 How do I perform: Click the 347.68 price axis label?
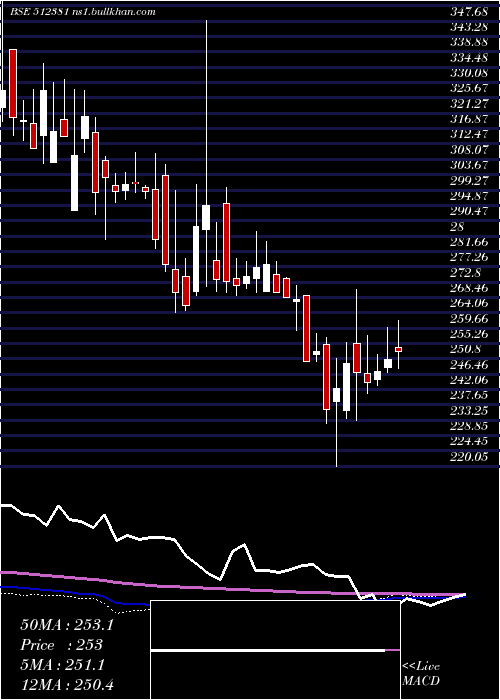click(468, 12)
